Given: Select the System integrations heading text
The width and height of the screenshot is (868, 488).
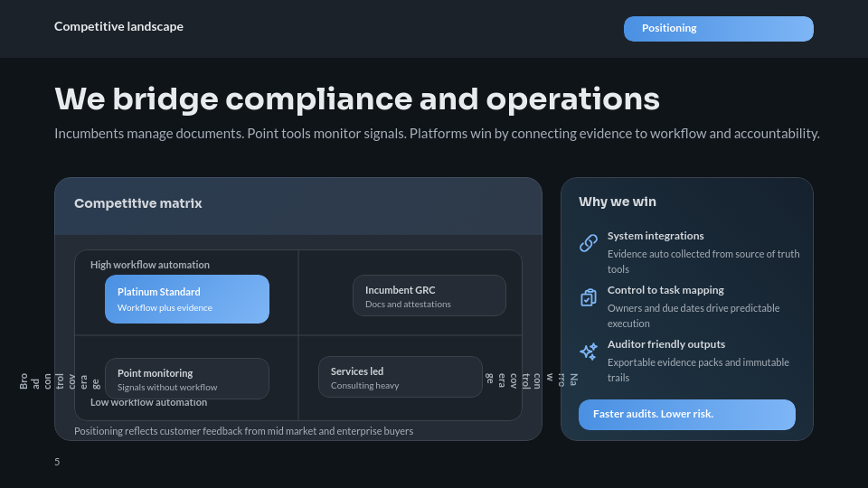Looking at the screenshot, I should [x=656, y=236].
